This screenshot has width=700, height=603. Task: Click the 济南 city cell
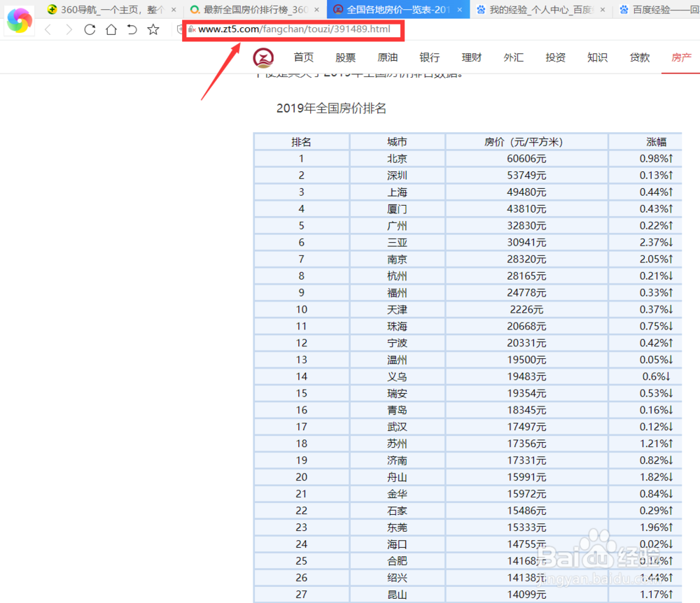tap(397, 460)
